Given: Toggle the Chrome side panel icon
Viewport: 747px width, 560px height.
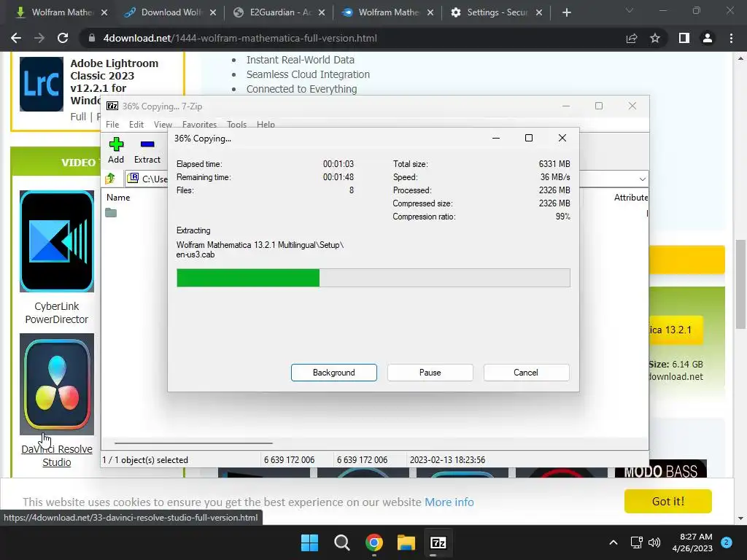Looking at the screenshot, I should click(x=684, y=38).
